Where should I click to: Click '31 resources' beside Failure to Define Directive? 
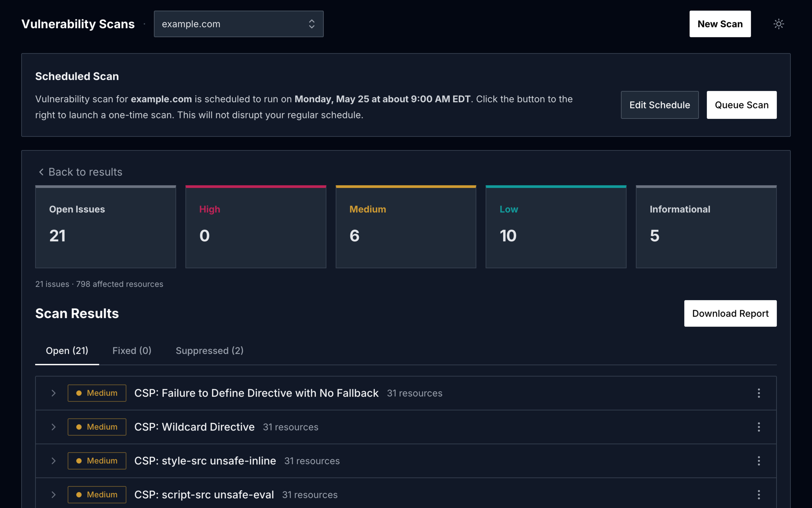pyautogui.click(x=415, y=393)
